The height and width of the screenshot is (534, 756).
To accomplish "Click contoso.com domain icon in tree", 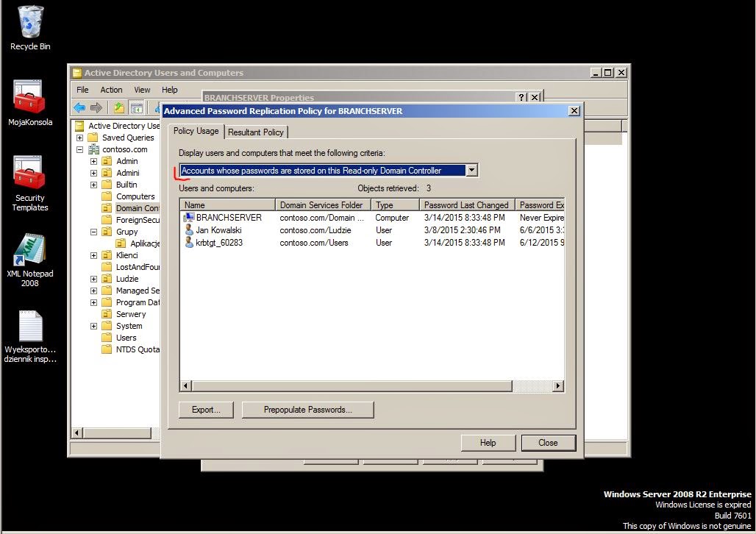I will [x=94, y=149].
